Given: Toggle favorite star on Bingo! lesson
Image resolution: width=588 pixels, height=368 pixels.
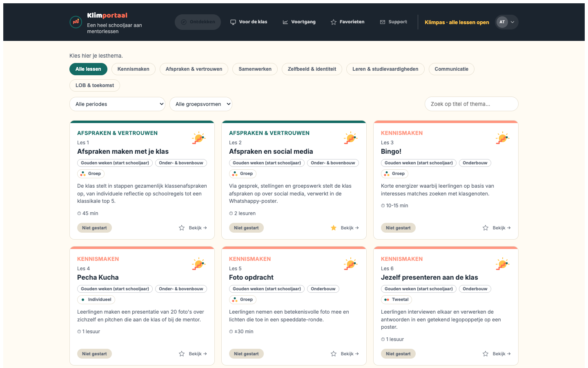Looking at the screenshot, I should pyautogui.click(x=486, y=228).
